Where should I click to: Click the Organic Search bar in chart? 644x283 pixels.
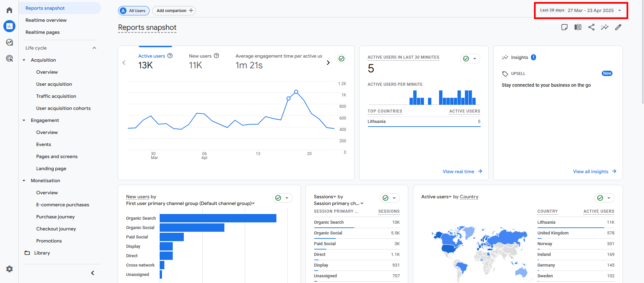(x=218, y=218)
